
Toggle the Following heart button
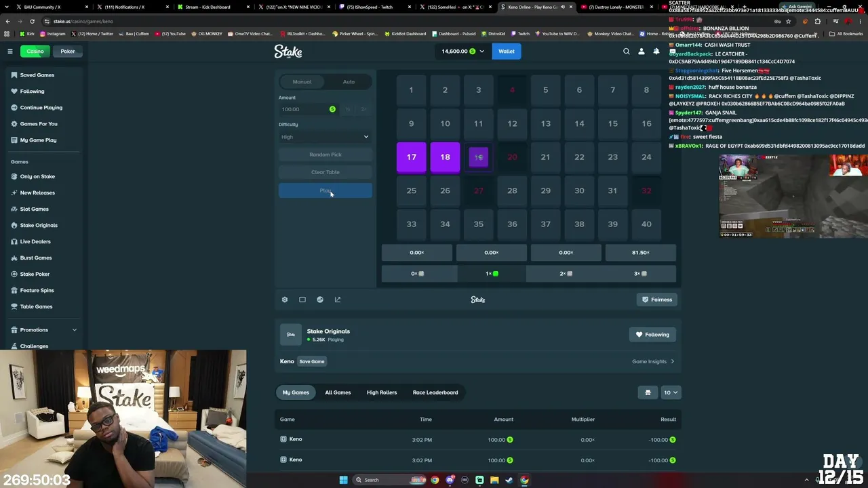click(652, 335)
